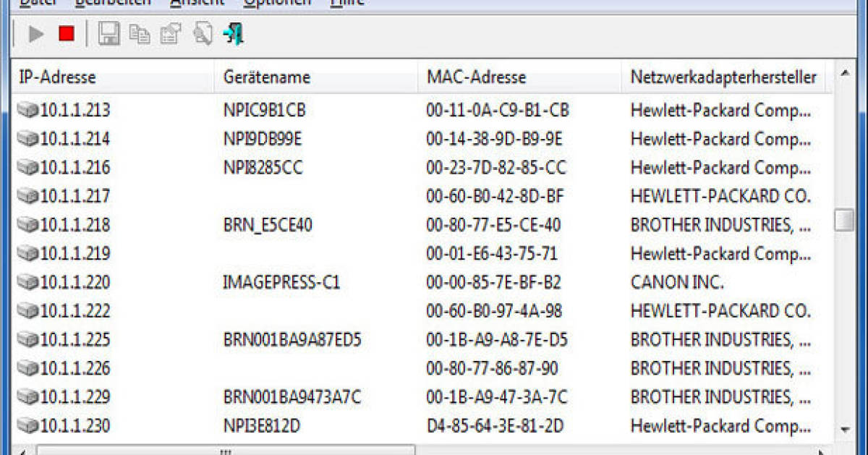
Task: Open the Optionen menu
Action: [x=278, y=4]
